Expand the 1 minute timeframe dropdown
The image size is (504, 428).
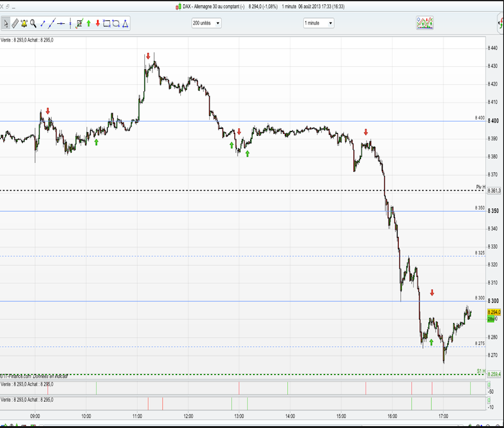319,23
